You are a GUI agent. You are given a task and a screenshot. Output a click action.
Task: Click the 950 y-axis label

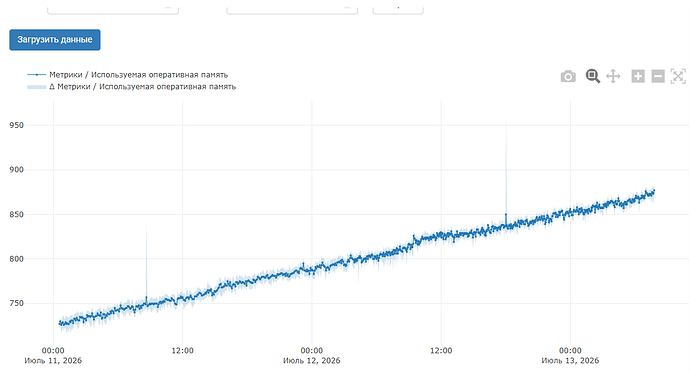pos(16,125)
